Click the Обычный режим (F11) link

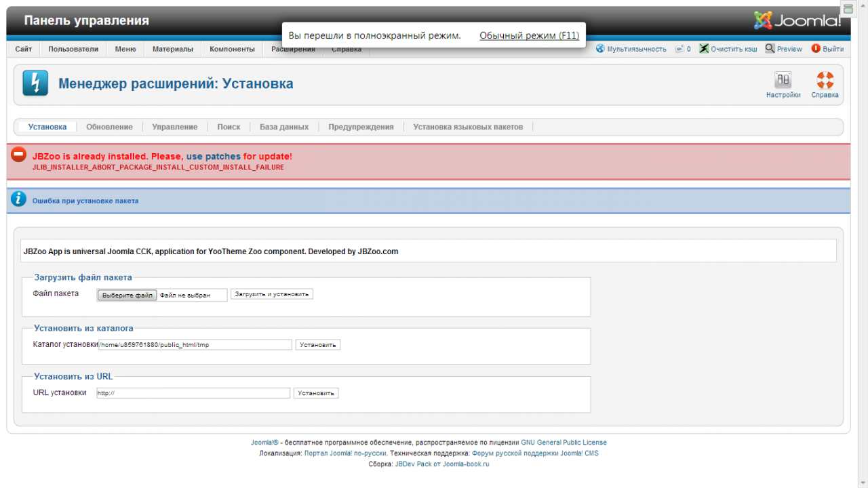click(529, 35)
